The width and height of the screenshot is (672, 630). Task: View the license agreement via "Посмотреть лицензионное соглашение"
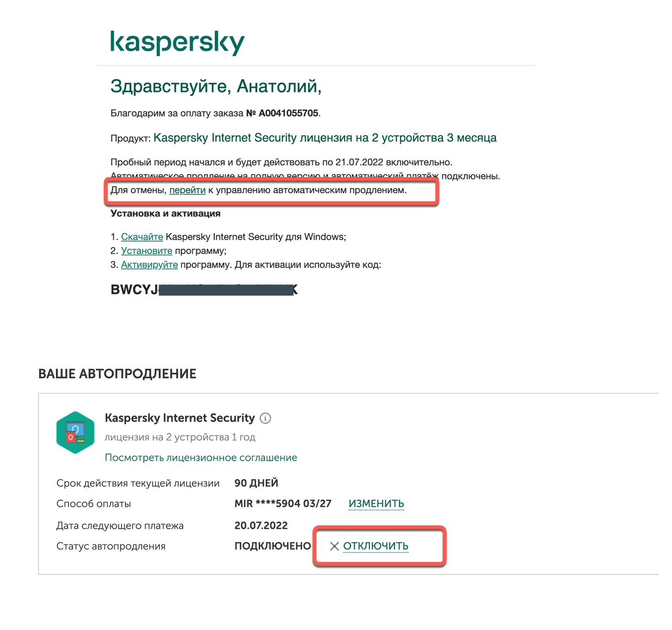click(201, 457)
